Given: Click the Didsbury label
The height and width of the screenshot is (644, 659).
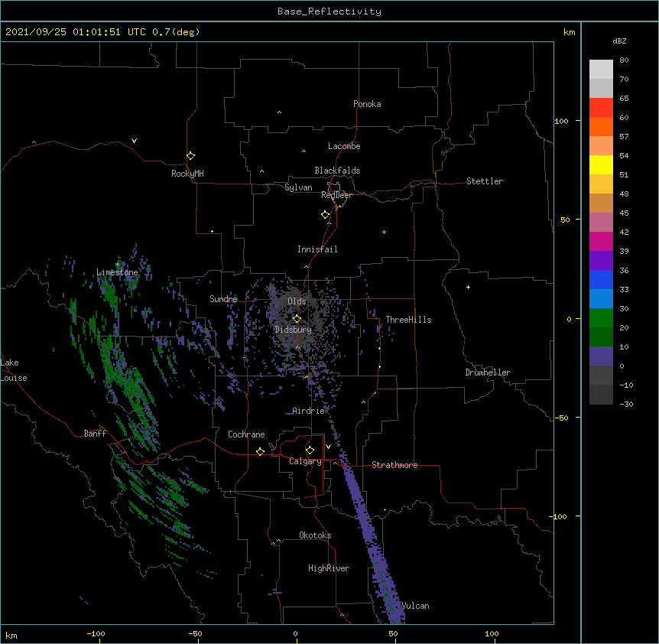Looking at the screenshot, I should pyautogui.click(x=293, y=330).
